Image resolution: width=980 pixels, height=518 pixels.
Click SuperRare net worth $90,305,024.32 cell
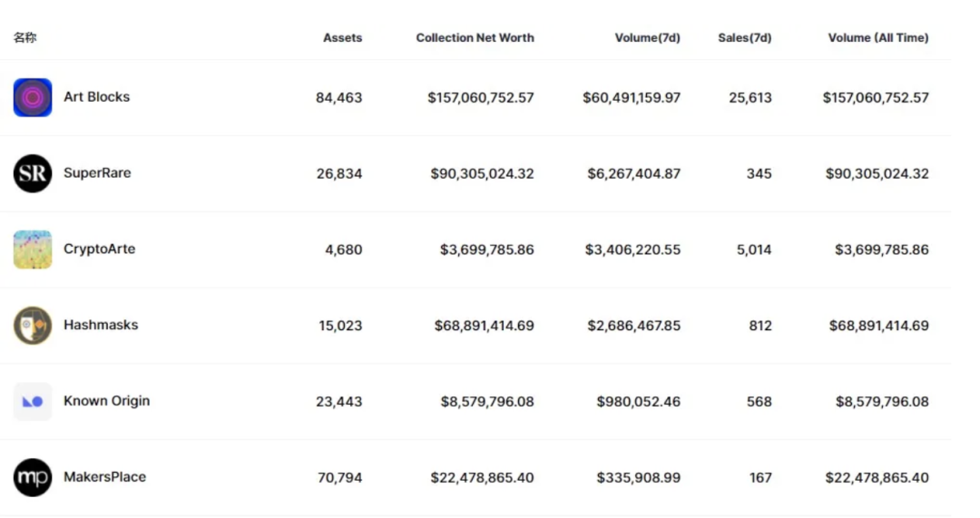[x=482, y=173]
